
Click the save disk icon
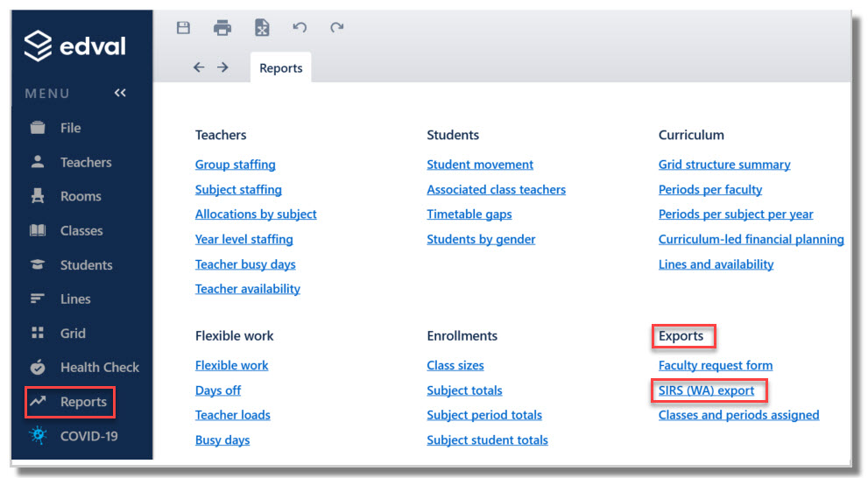[183, 28]
